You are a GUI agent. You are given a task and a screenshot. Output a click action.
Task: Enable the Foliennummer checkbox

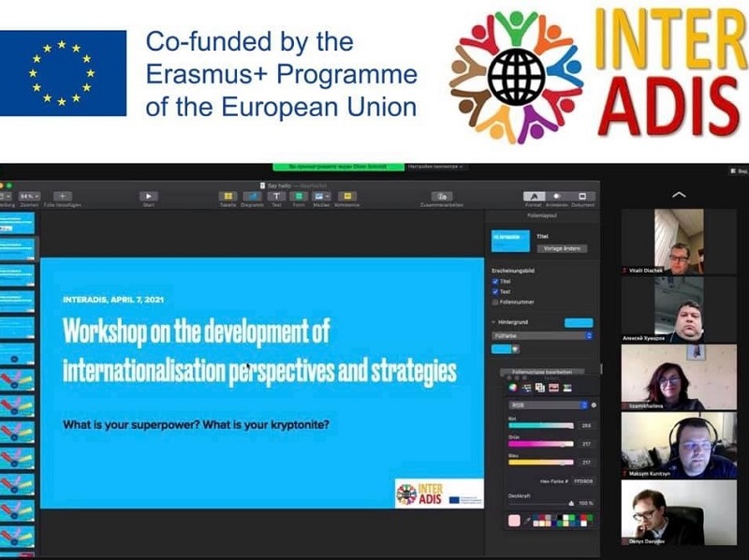pos(495,302)
